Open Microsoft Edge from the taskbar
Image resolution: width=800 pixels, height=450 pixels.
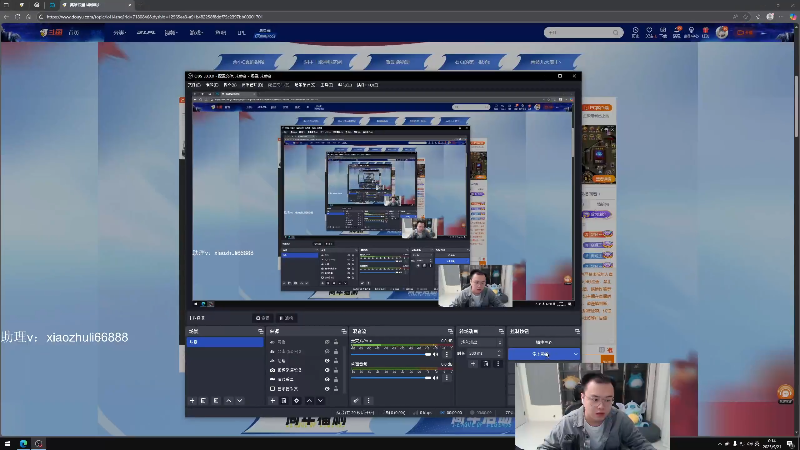coord(23,444)
